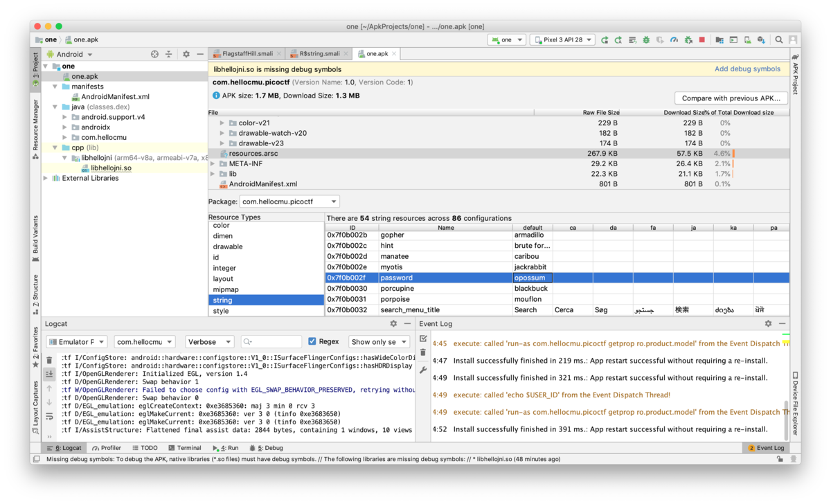Toggle the Regex checkbox
This screenshot has width=831, height=504.
click(312, 341)
